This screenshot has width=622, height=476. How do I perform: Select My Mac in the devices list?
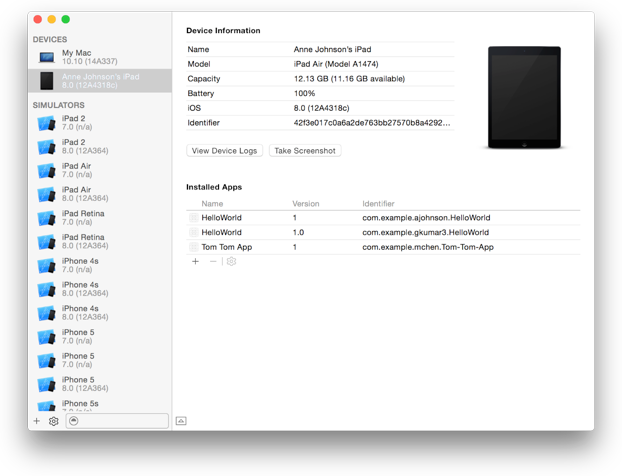click(x=100, y=57)
